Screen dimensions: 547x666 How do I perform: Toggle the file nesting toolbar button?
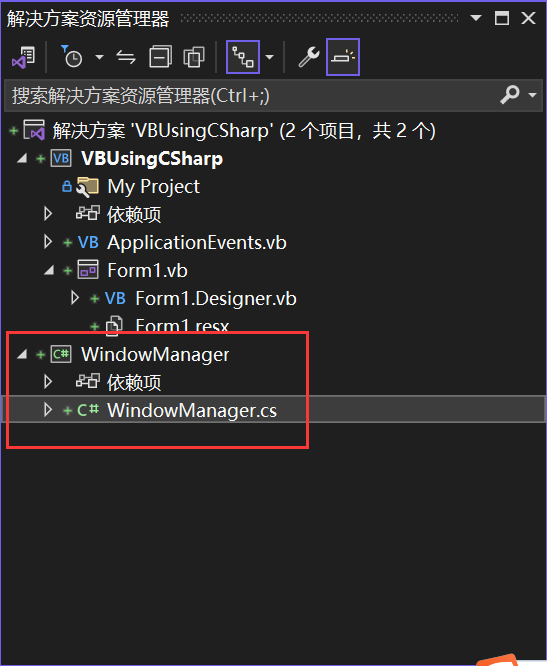(x=243, y=57)
